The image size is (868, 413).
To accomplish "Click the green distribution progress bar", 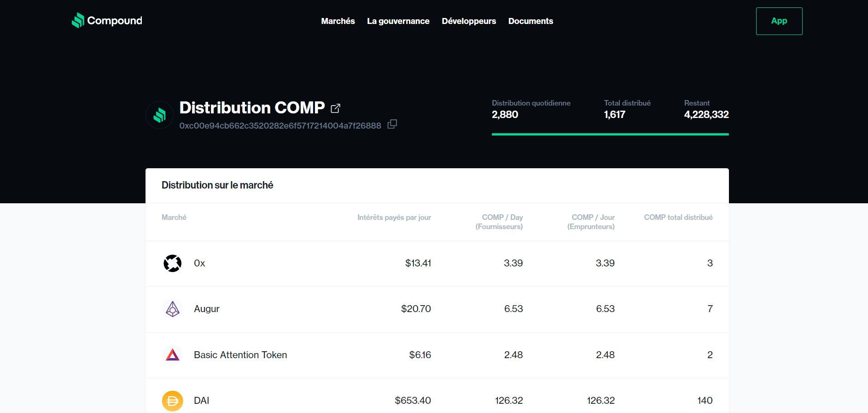I will (610, 134).
